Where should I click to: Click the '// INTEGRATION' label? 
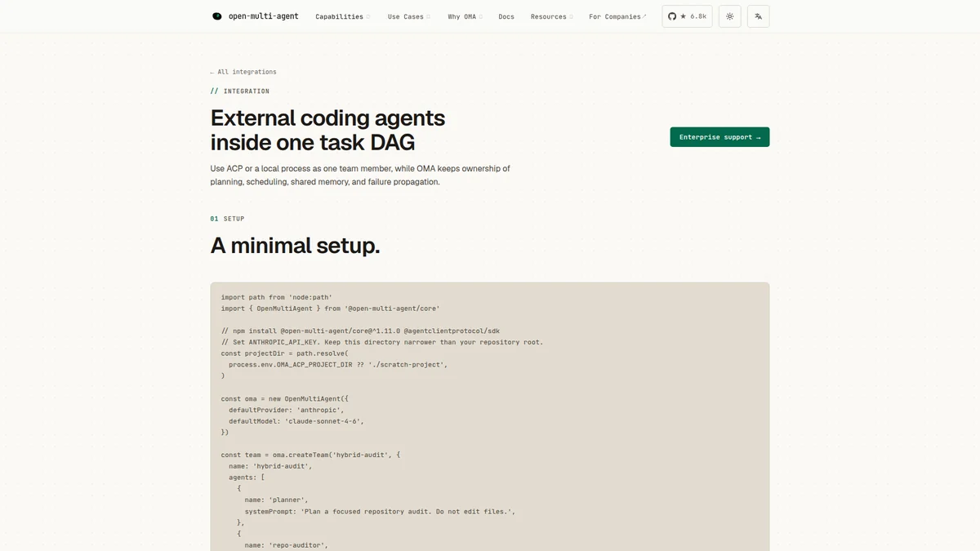click(x=240, y=91)
